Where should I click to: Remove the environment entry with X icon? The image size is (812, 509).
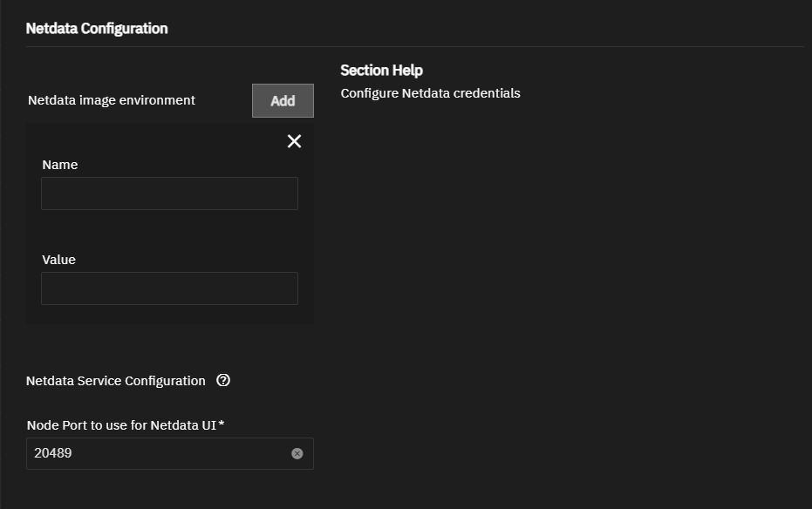coord(294,141)
